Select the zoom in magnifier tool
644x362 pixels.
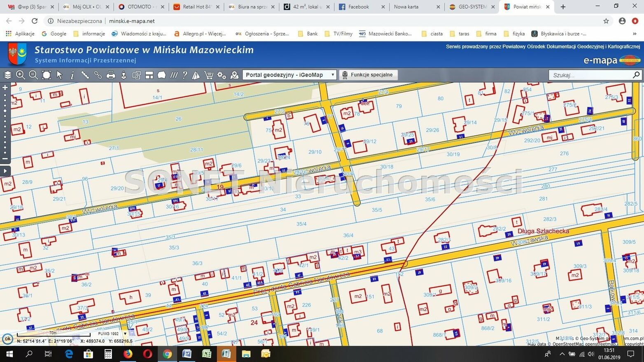coord(20,75)
